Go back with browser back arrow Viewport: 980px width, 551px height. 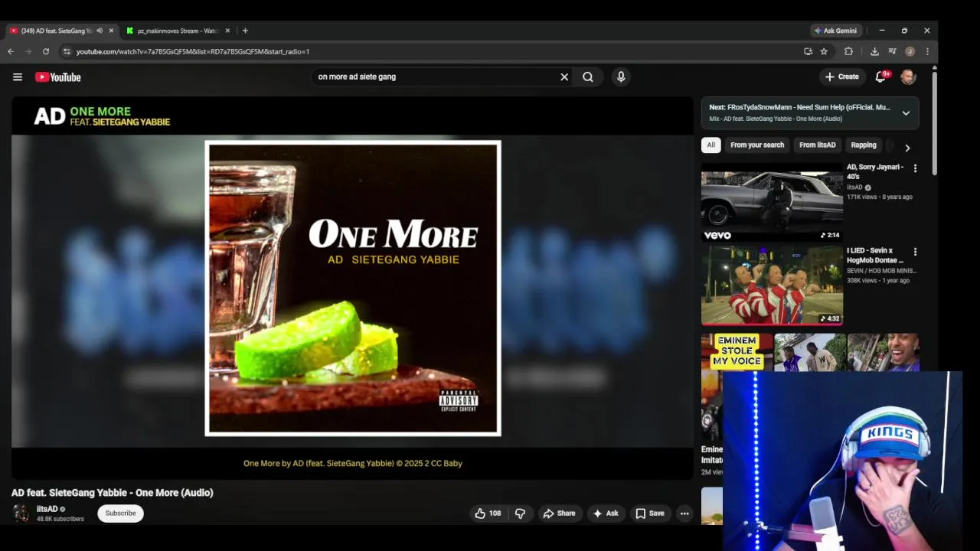click(x=11, y=51)
